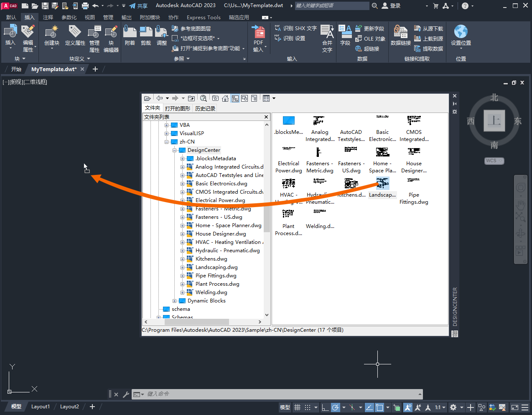Screen dimensions: 532x415
Task: Open the Back history dropdown arrow
Action: point(167,98)
